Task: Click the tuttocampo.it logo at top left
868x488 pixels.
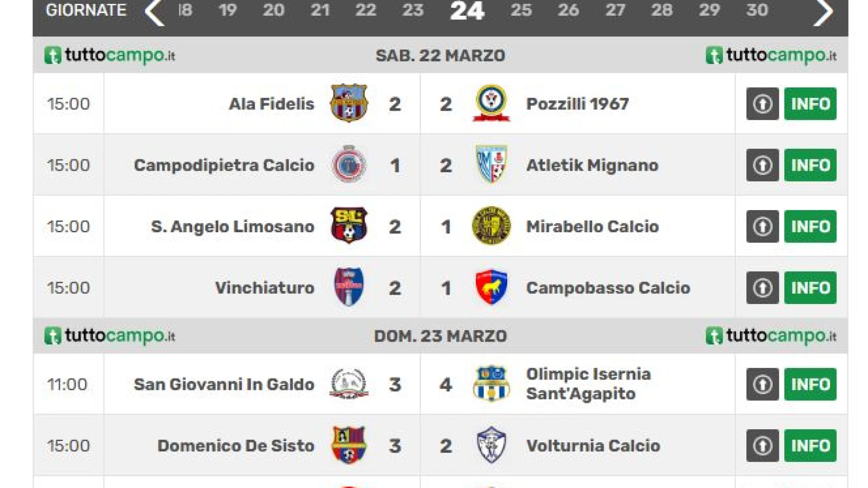Action: 110,56
